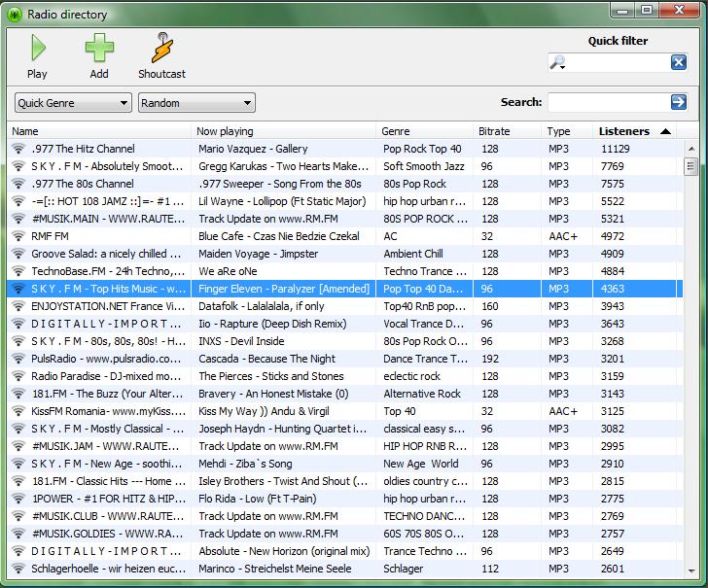The height and width of the screenshot is (588, 708).
Task: Click 'Schlager' genre cell
Action: tap(403, 569)
